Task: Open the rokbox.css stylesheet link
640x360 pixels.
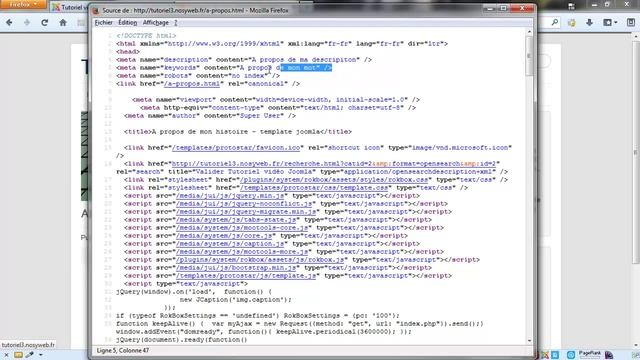Action: (334, 180)
